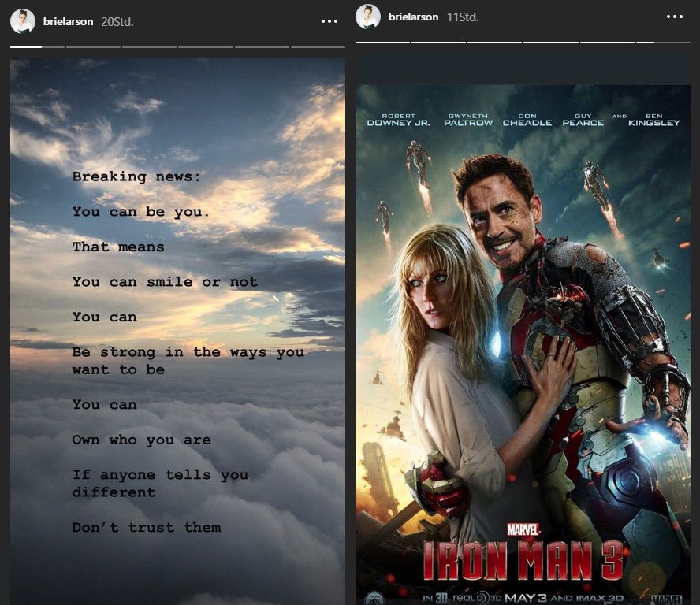Click the 'Gwyneth Paltrow' credit on the poster
The height and width of the screenshot is (605, 700).
(468, 120)
